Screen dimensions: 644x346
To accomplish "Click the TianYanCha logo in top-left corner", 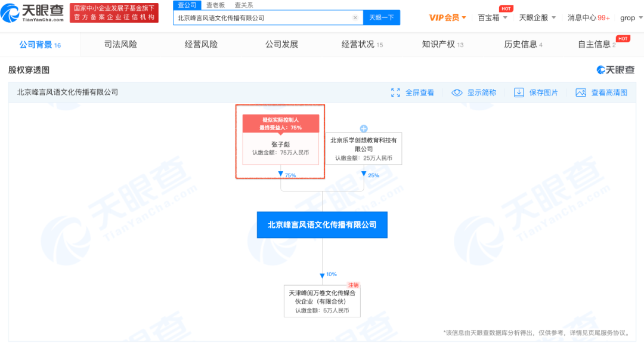I will [33, 13].
